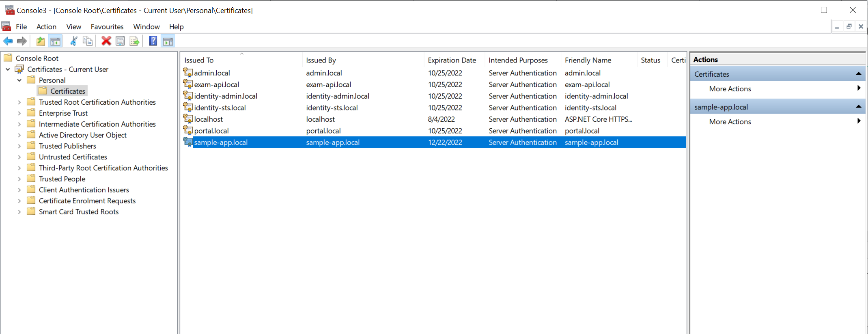Click the blue Back arrow toolbar icon
This screenshot has width=868, height=334.
point(8,41)
